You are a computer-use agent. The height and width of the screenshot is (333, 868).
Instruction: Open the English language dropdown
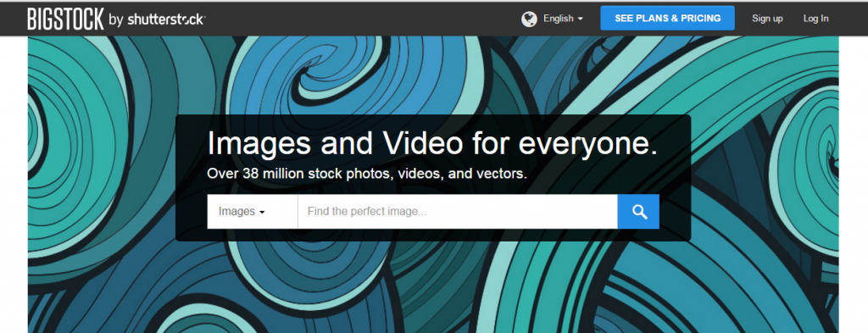click(563, 19)
